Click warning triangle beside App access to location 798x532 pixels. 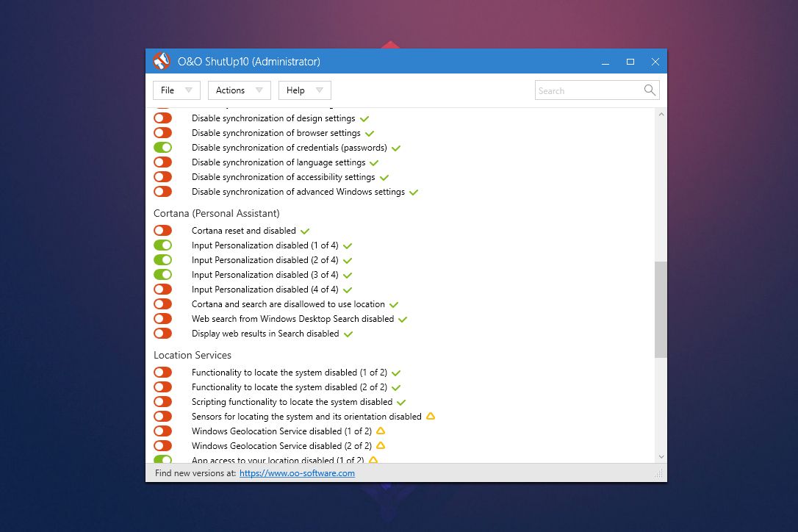click(x=373, y=460)
